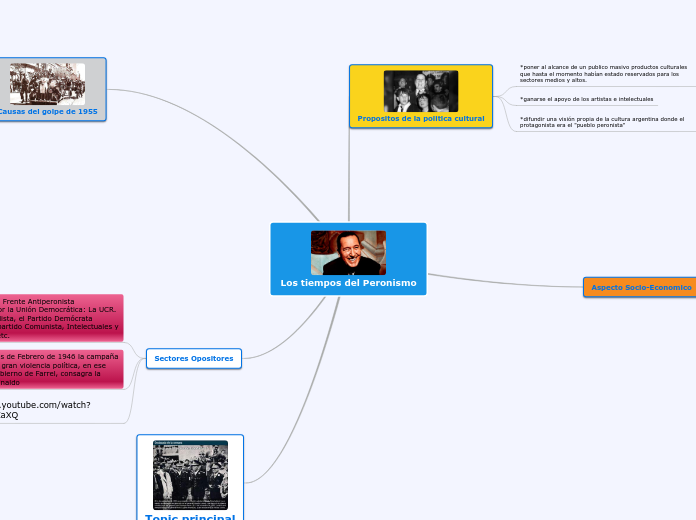Select the text difundir una visión propia de cultura
Image resolution: width=696 pixels, height=520 pixels.
602,122
